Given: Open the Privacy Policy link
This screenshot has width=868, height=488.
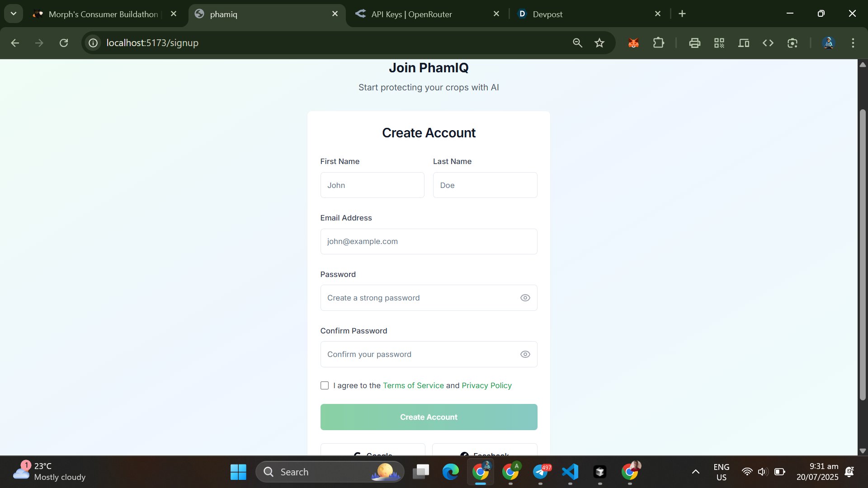Looking at the screenshot, I should (x=486, y=385).
